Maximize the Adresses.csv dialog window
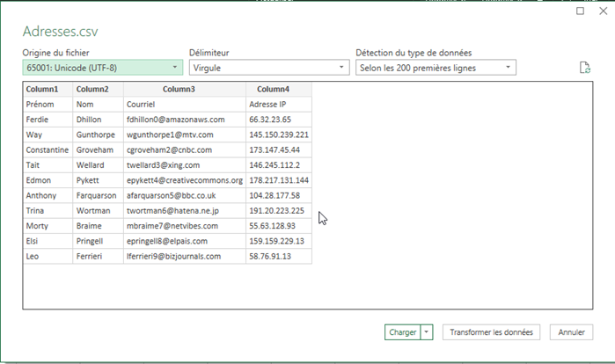This screenshot has height=364, width=615. (x=580, y=11)
